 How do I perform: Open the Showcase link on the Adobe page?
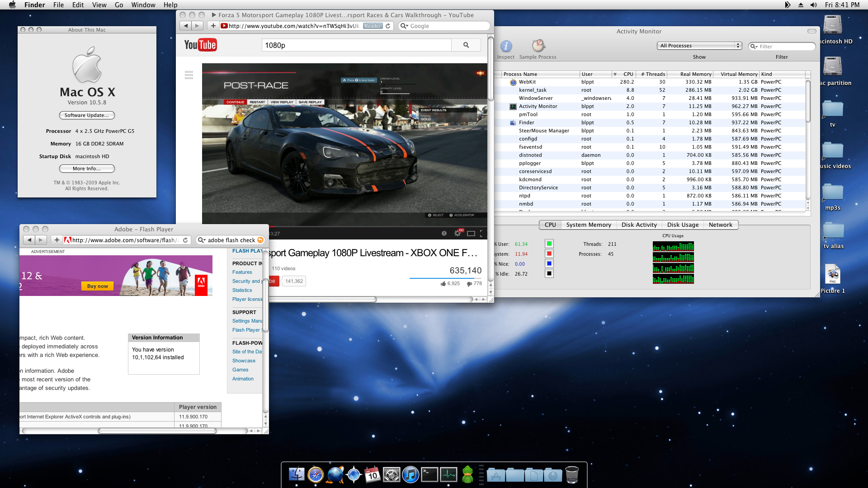pos(244,361)
